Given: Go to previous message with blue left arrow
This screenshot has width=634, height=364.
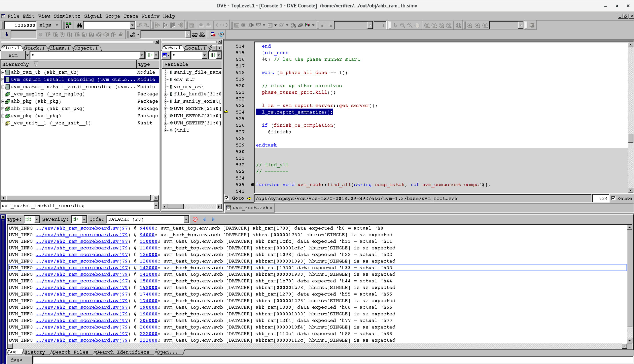Looking at the screenshot, I should click(205, 219).
